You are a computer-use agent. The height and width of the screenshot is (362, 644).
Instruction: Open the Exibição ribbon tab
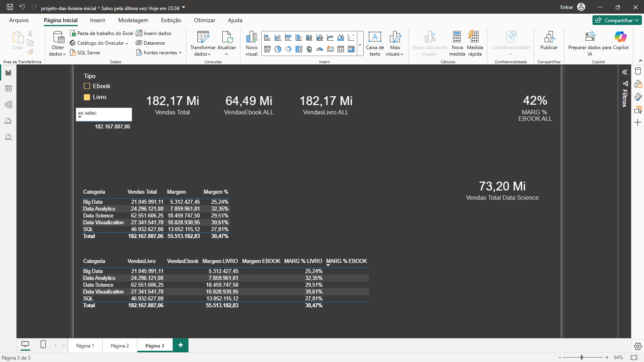(171, 20)
